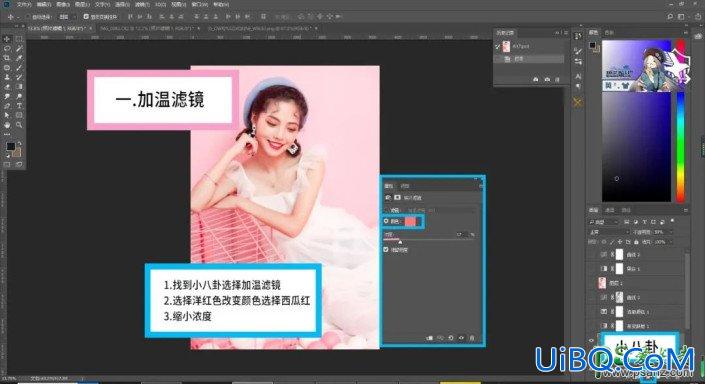This screenshot has width=705, height=384.
Task: Select the Gradient tool
Action: [19, 86]
